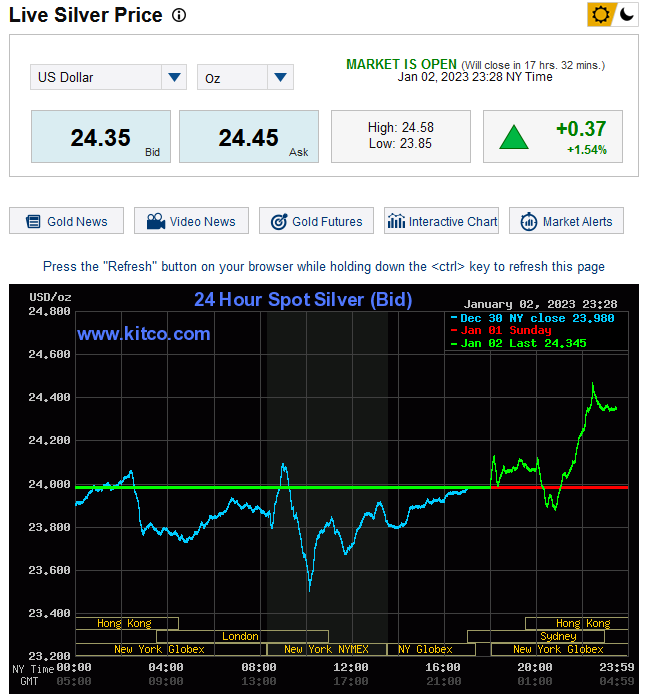
Task: Expand the Oz weight unit dropdown
Action: click(245, 77)
